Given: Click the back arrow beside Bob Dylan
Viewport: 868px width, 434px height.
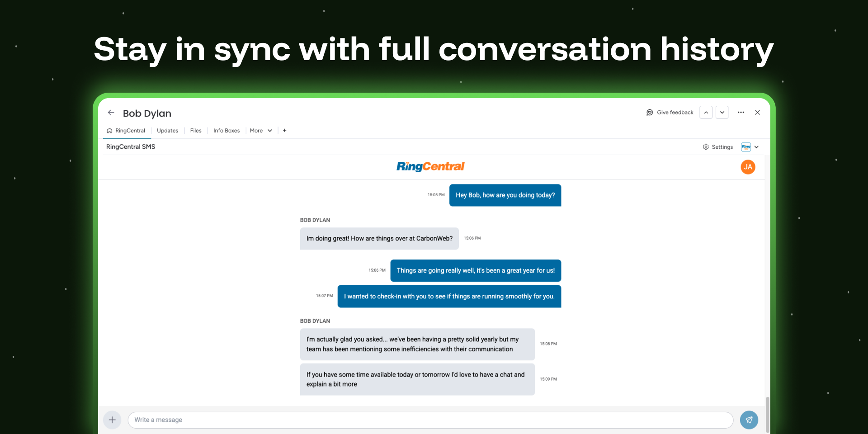Looking at the screenshot, I should point(111,113).
